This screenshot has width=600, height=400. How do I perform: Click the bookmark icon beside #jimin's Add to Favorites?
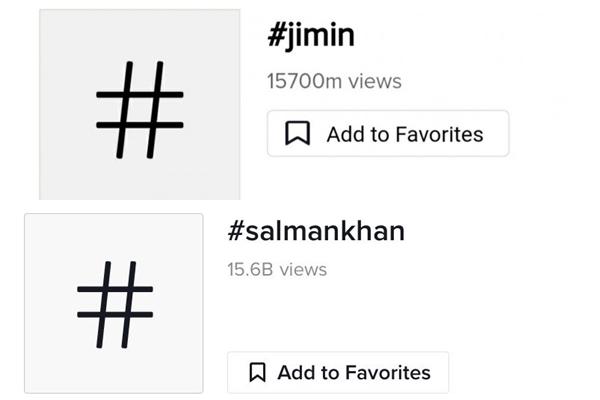coord(297,134)
